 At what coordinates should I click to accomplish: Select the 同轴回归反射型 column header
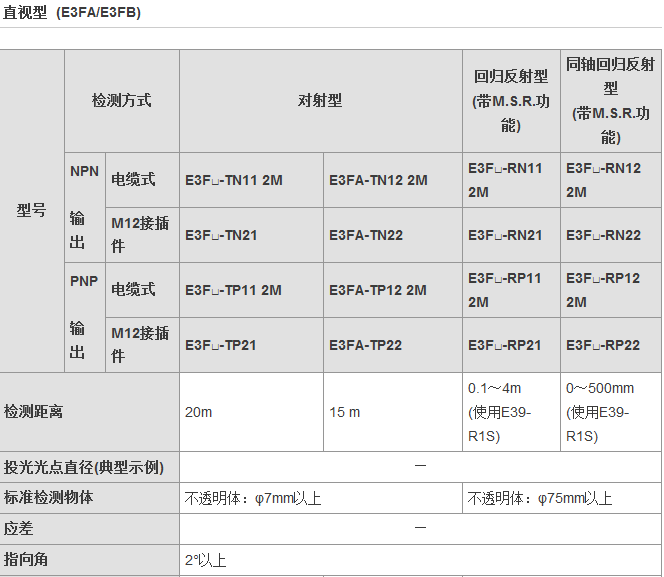coord(610,101)
